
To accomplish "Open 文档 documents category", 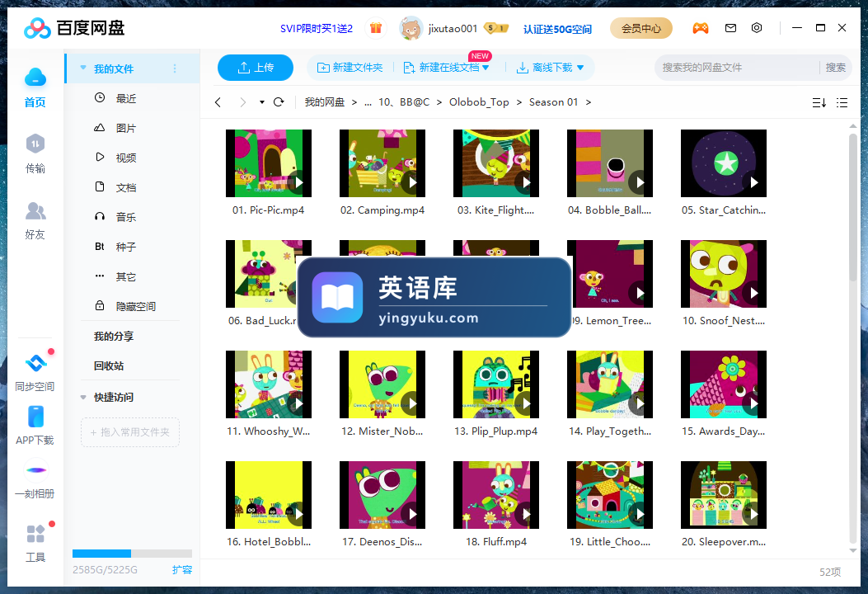I will [125, 187].
